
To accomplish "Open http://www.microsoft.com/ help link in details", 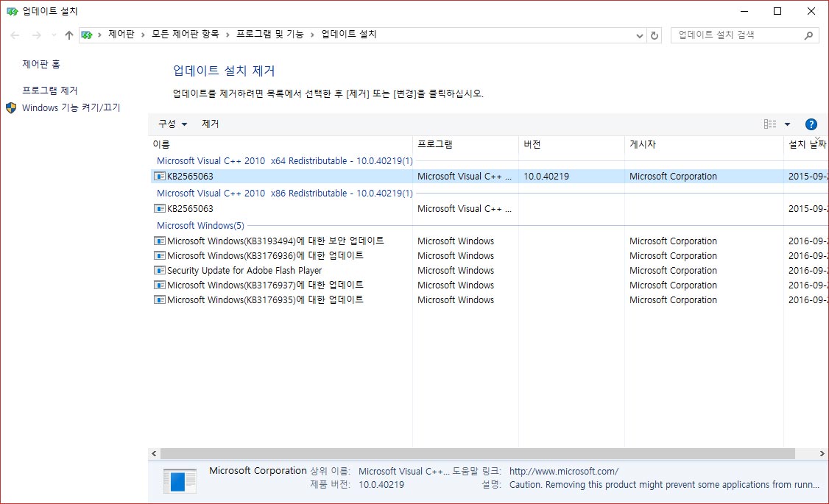I will 564,471.
